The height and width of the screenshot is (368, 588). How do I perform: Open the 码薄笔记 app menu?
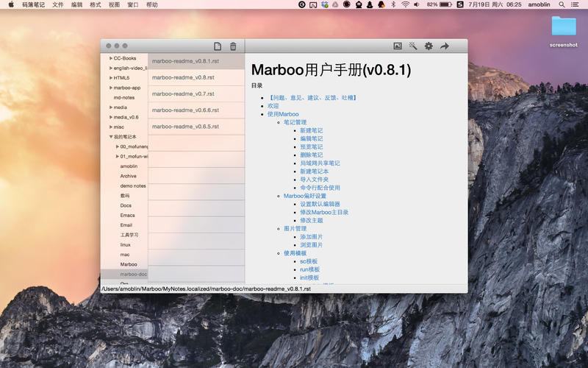33,4
